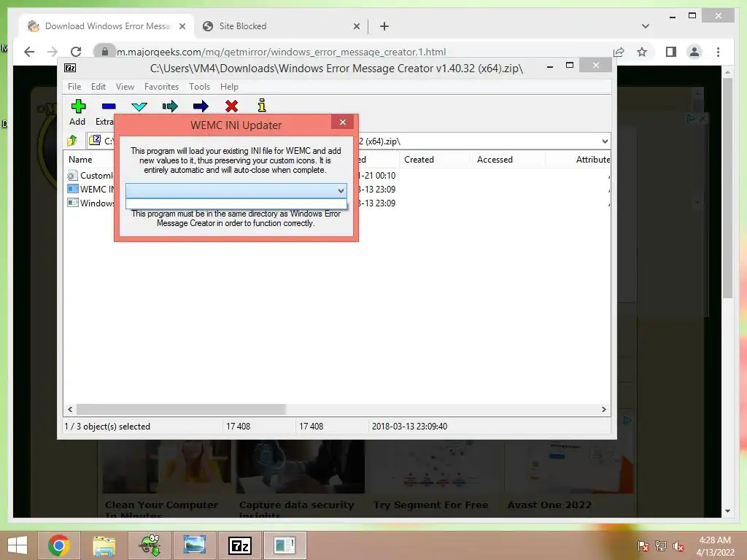Click the right arrow of the horizontal scrollbar
The image size is (747, 560).
(x=603, y=410)
